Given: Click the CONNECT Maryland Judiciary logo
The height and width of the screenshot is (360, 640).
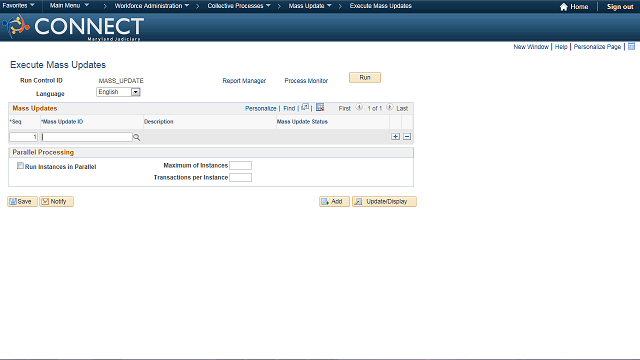Looking at the screenshot, I should (x=73, y=27).
